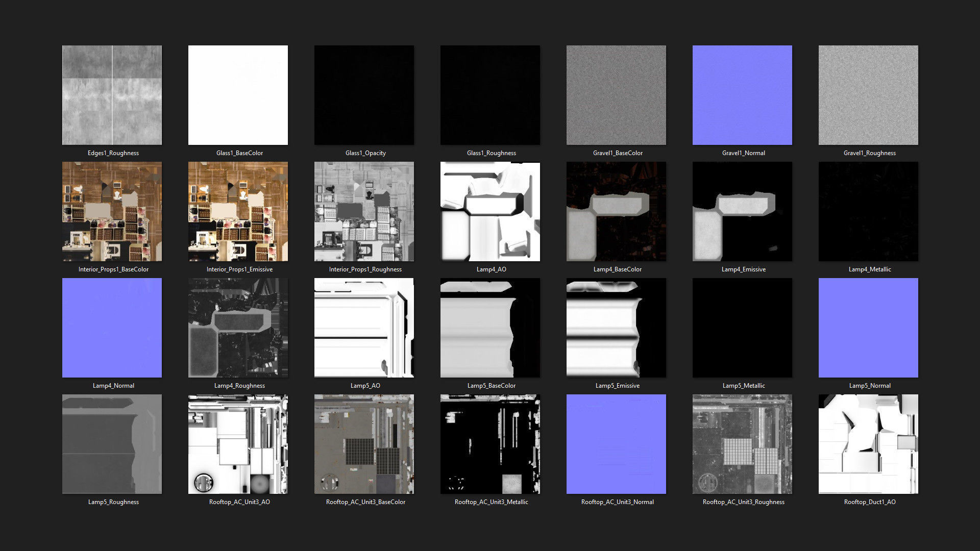980x551 pixels.
Task: Open the Lamp4_BaseColor thumbnail
Action: pyautogui.click(x=616, y=211)
